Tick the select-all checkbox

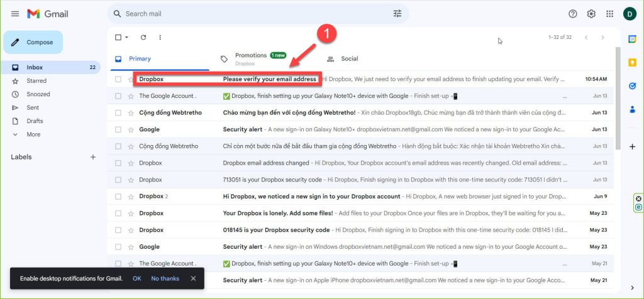(118, 37)
